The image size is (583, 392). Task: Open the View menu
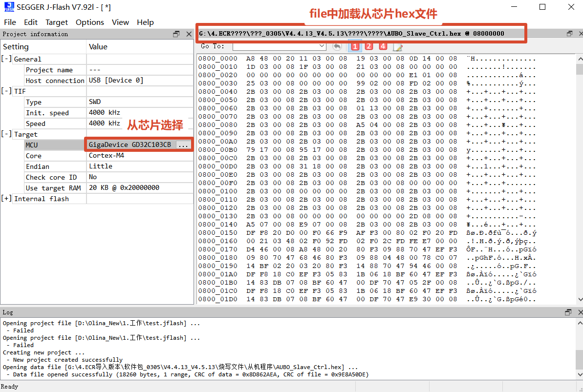click(121, 22)
